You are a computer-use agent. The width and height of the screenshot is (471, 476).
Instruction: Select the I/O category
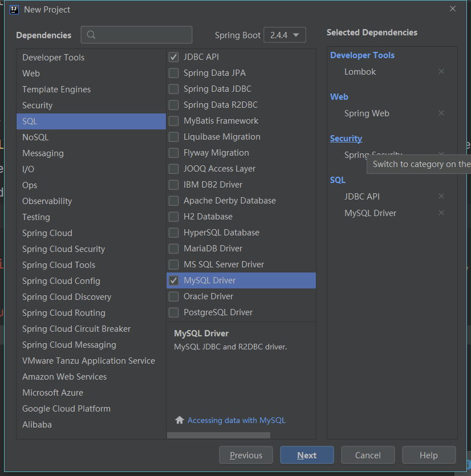tap(91, 169)
